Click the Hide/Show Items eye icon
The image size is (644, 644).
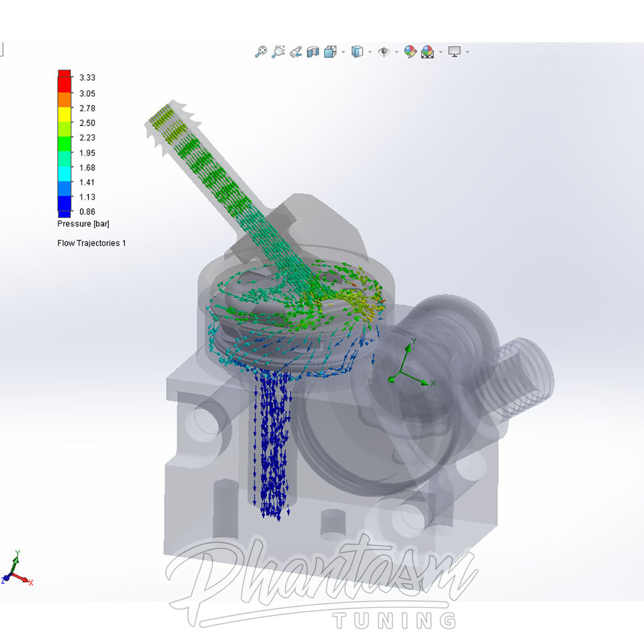[384, 52]
